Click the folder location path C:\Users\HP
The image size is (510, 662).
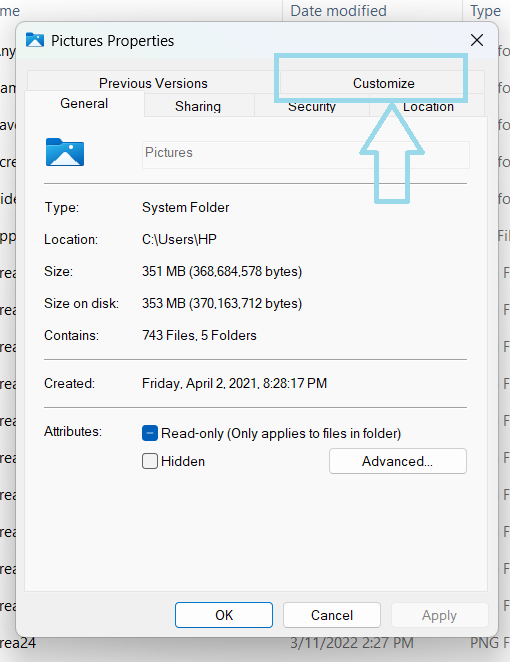pos(179,239)
